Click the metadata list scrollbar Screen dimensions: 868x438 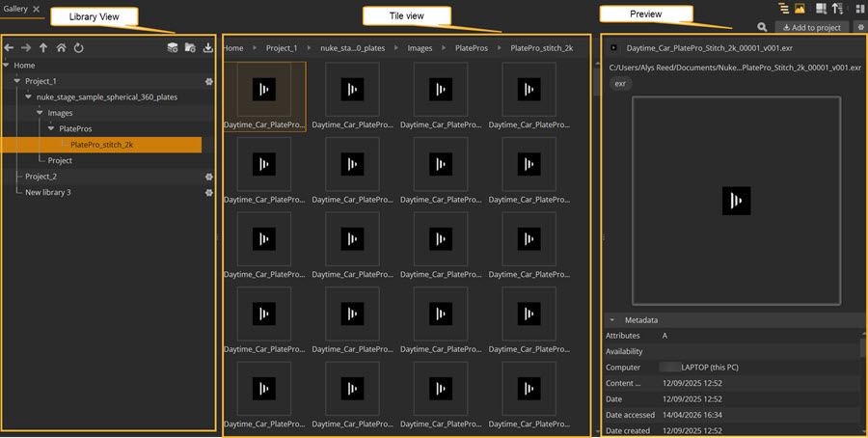(863, 345)
